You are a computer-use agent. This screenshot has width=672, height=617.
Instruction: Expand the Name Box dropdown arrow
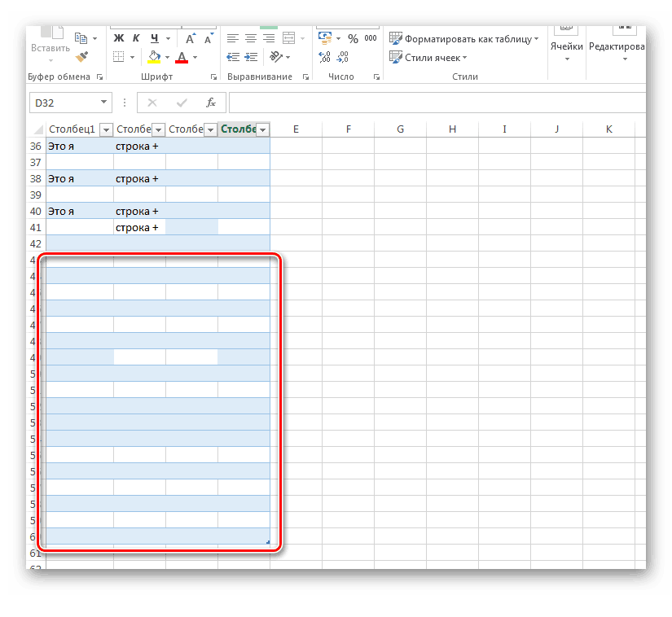[x=104, y=103]
